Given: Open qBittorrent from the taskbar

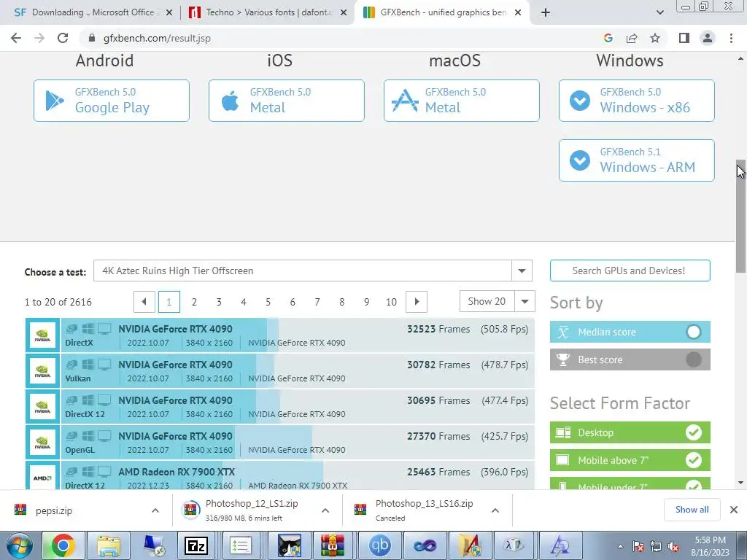Looking at the screenshot, I should coord(379,545).
